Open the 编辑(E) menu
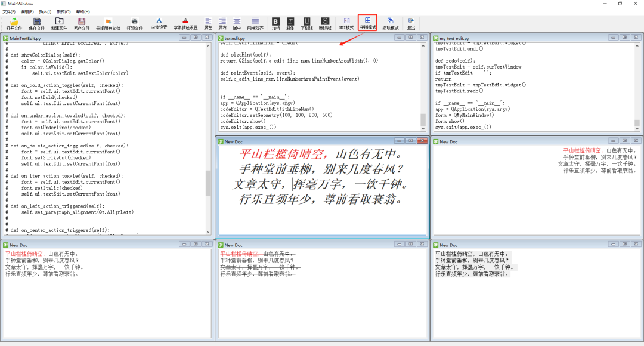The width and height of the screenshot is (644, 346). pos(27,11)
